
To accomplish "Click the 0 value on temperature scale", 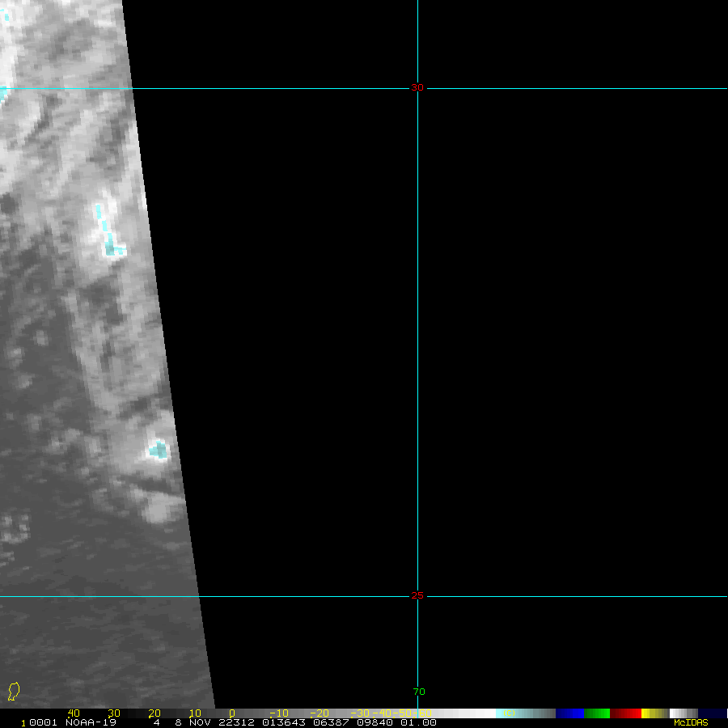I will (x=231, y=713).
